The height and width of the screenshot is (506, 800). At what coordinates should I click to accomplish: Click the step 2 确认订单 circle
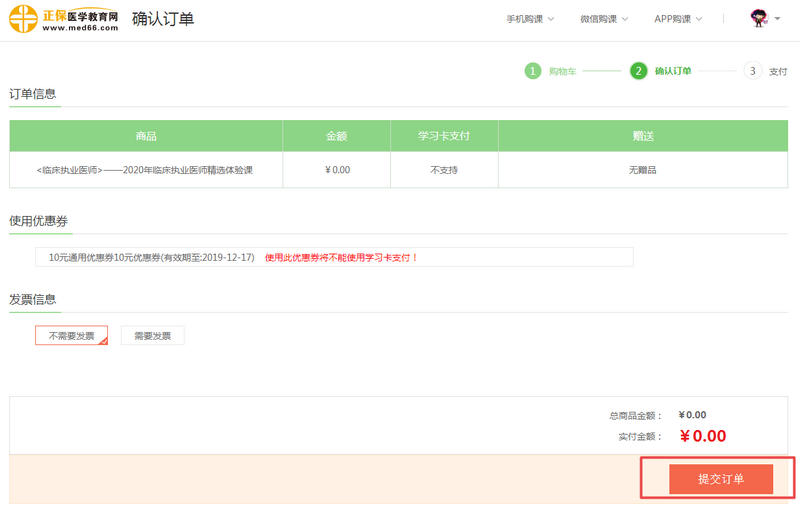tap(638, 71)
